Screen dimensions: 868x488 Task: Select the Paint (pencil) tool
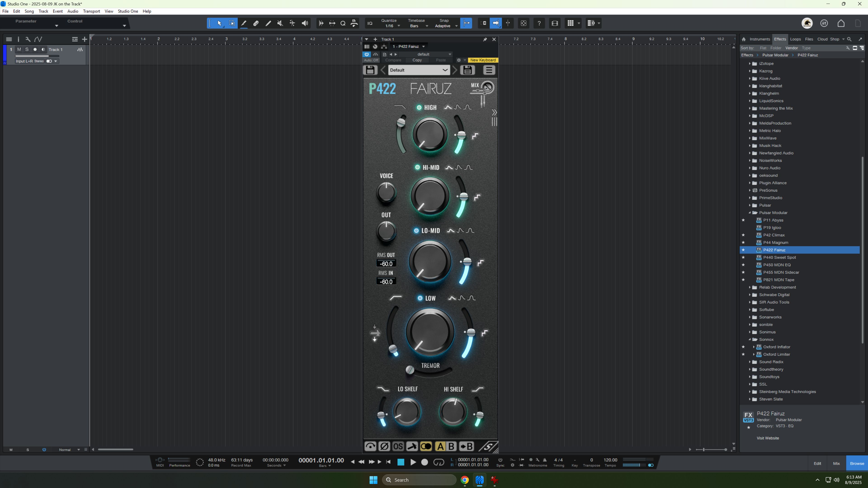268,23
